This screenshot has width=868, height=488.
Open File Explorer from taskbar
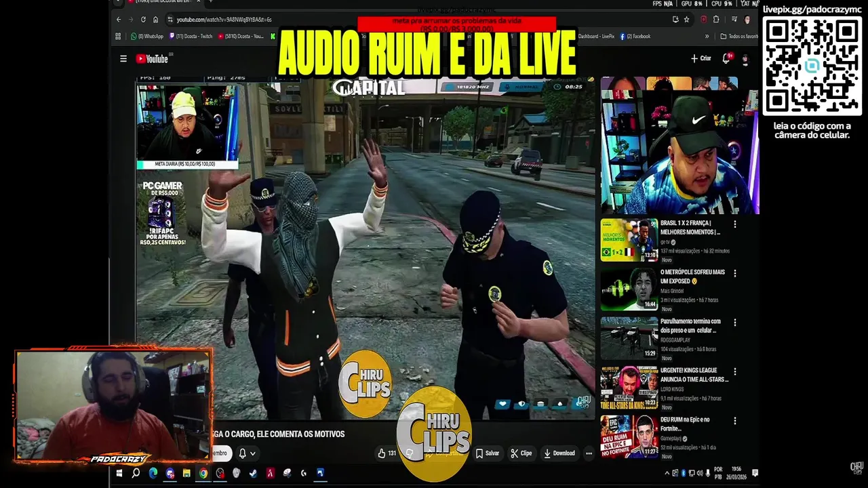coord(186,473)
